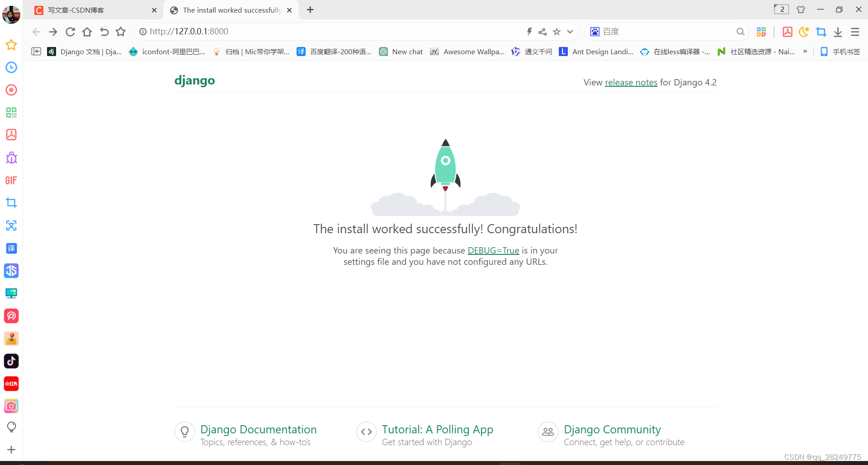Open the 小红书 icon in sidebar
The width and height of the screenshot is (868, 465).
[11, 384]
